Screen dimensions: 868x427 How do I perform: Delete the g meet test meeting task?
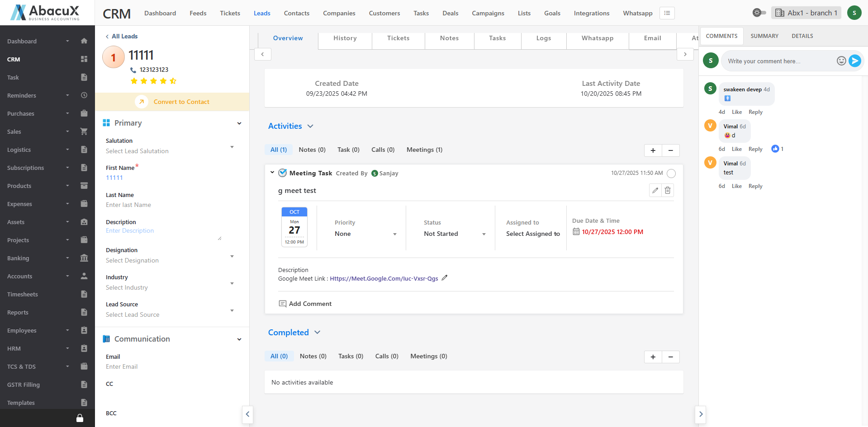click(668, 190)
